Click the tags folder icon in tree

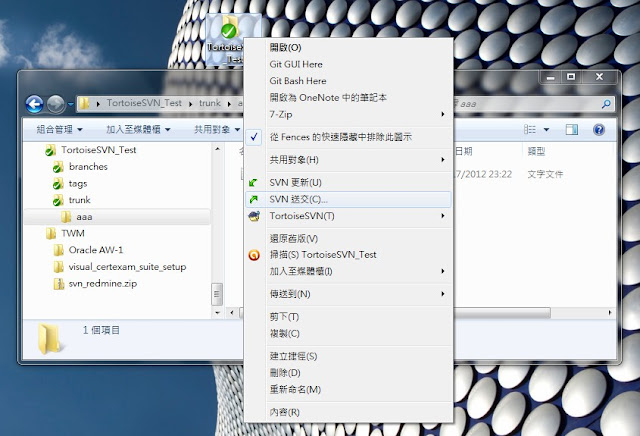pos(58,183)
